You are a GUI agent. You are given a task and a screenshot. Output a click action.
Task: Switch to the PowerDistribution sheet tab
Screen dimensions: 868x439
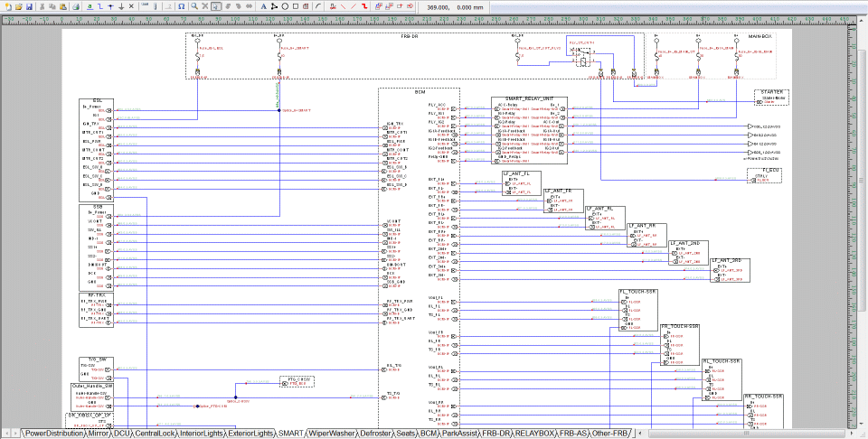(x=52, y=434)
